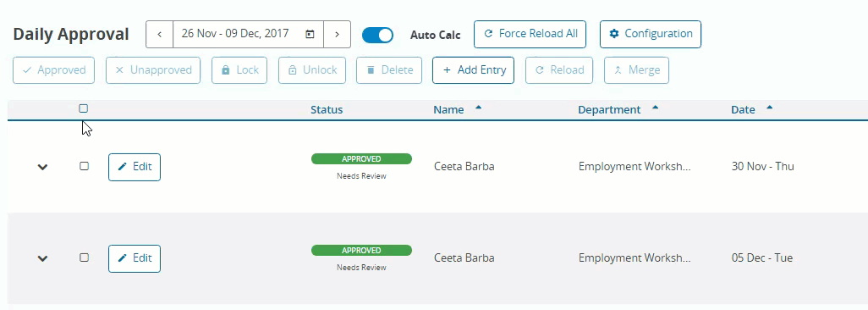The width and height of the screenshot is (868, 310).
Task: Click the 30 Nov - Thu date cell
Action: pyautogui.click(x=763, y=166)
